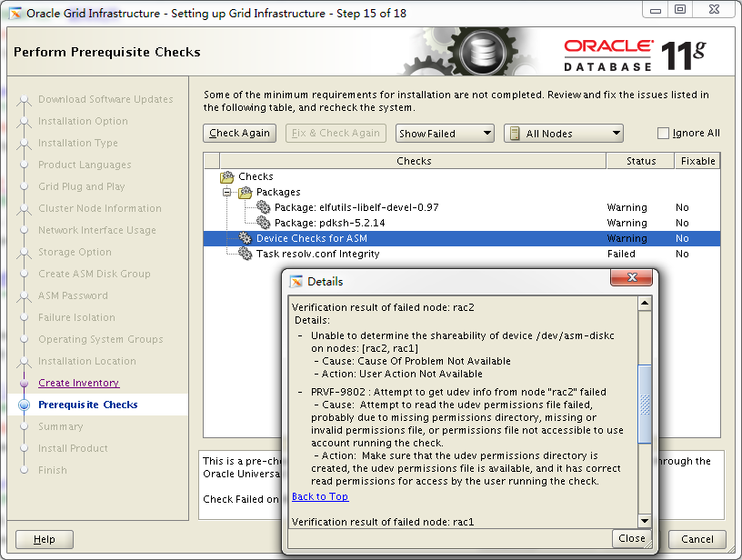Click the Grid Plug and Play step

click(x=82, y=186)
